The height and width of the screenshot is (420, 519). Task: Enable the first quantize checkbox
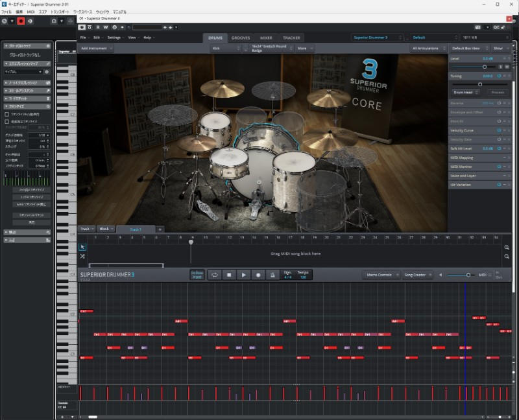pos(7,114)
